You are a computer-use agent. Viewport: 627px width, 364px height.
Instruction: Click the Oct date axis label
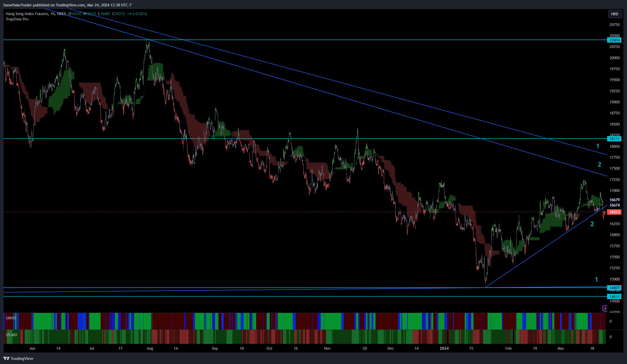coord(269,348)
